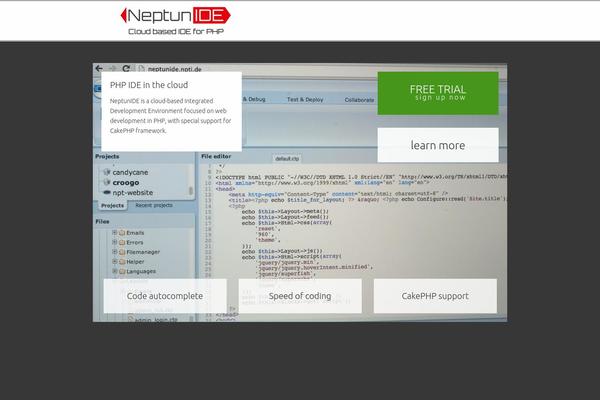Select the Code autocomplete feature box
The image size is (600, 400).
pyautogui.click(x=165, y=296)
